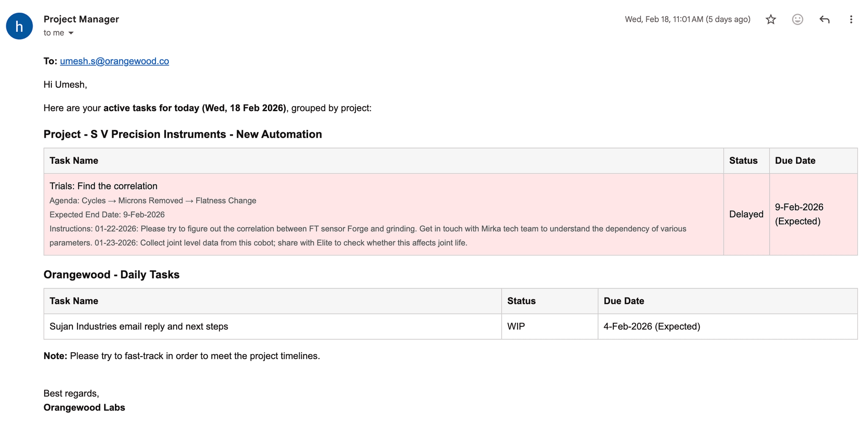
Task: Click the email timestamp Wed, Feb 18
Action: 687,20
